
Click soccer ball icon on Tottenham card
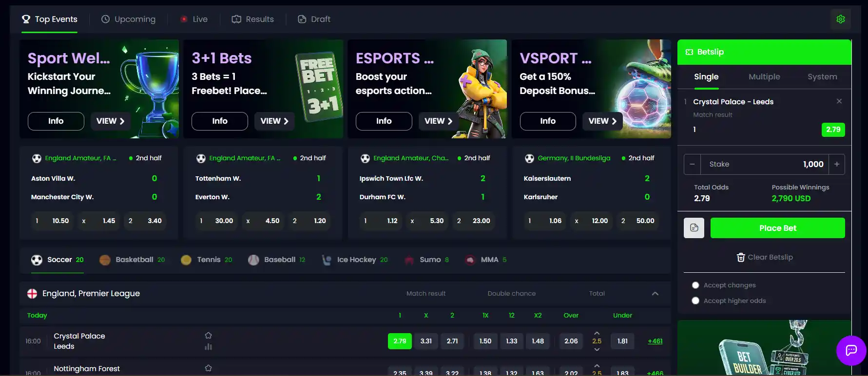201,158
